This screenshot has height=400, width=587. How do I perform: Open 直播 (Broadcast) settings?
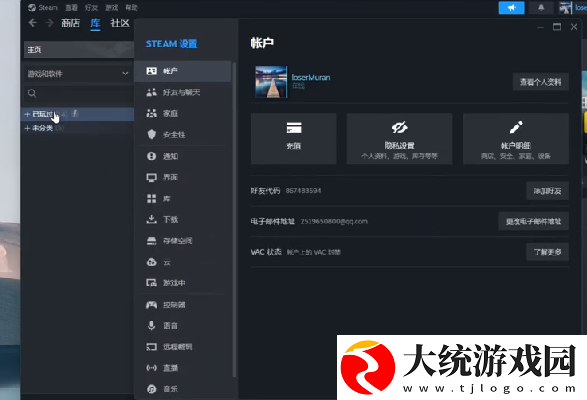[x=183, y=368]
